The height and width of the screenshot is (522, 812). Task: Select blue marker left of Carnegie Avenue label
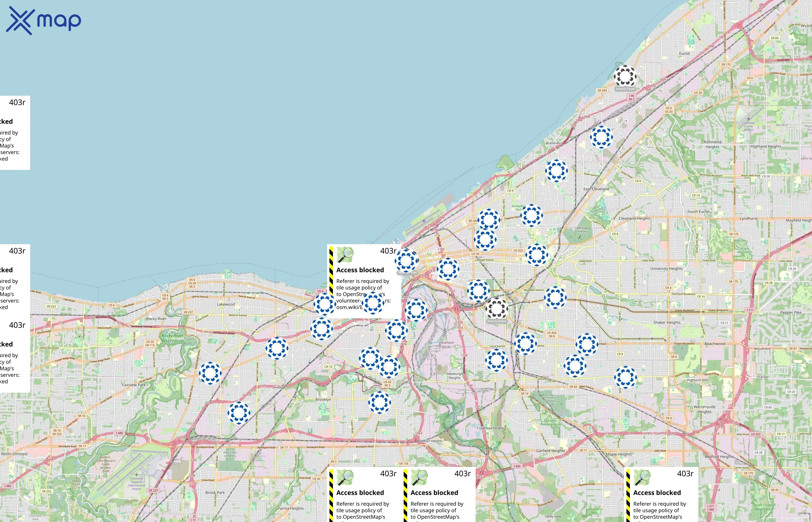coord(448,269)
